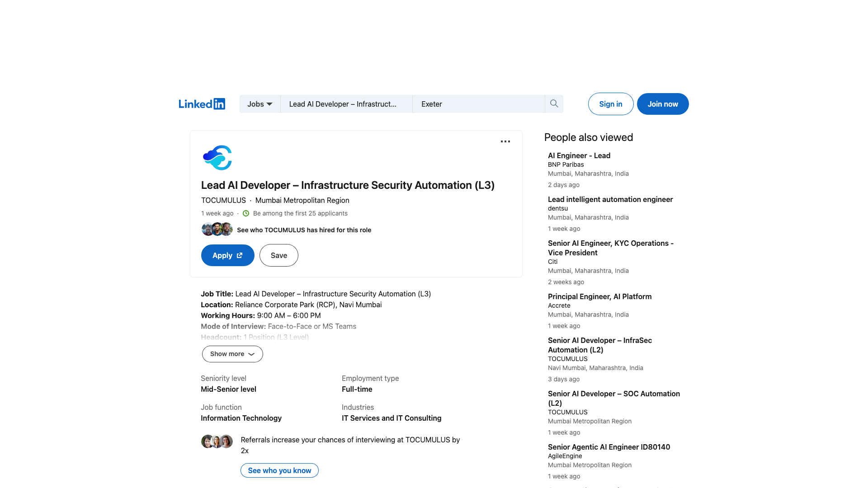868x488 pixels.
Task: Click '3 days ago' posting date
Action: click(564, 379)
